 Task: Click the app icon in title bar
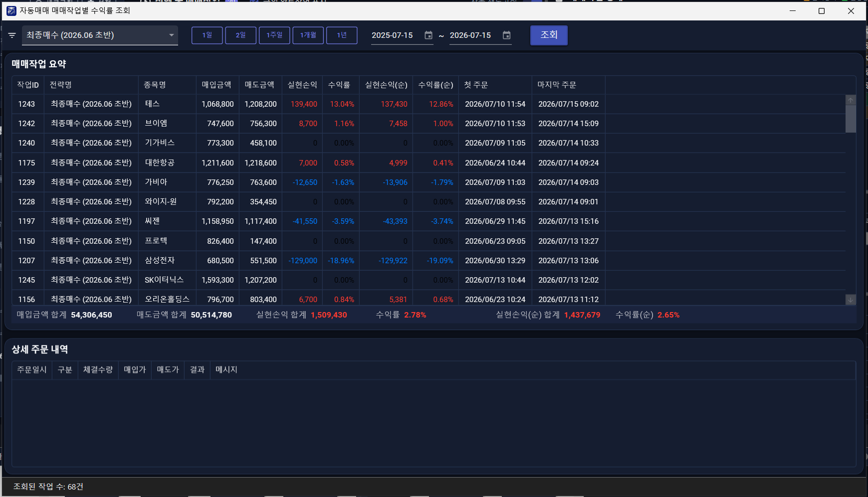(11, 10)
